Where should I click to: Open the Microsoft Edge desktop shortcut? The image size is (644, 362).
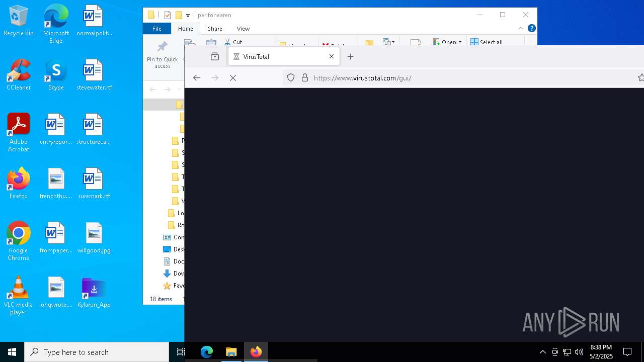point(56,24)
